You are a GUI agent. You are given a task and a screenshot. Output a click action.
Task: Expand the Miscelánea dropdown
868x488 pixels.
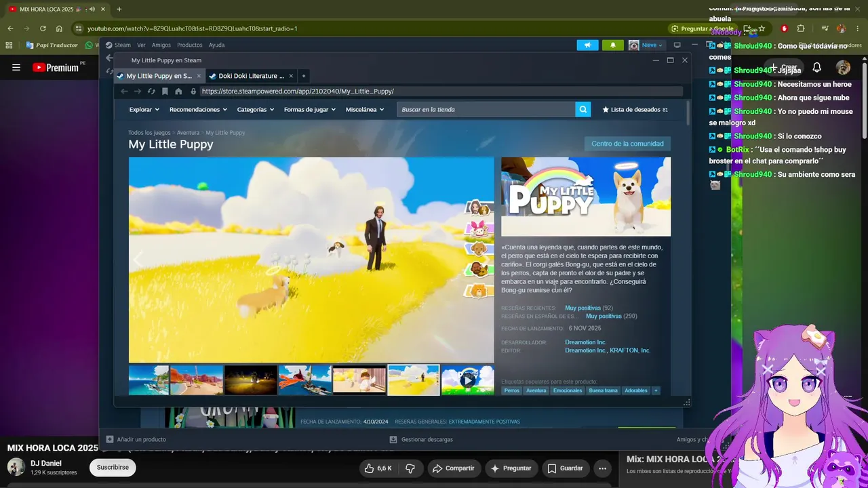pyautogui.click(x=365, y=109)
